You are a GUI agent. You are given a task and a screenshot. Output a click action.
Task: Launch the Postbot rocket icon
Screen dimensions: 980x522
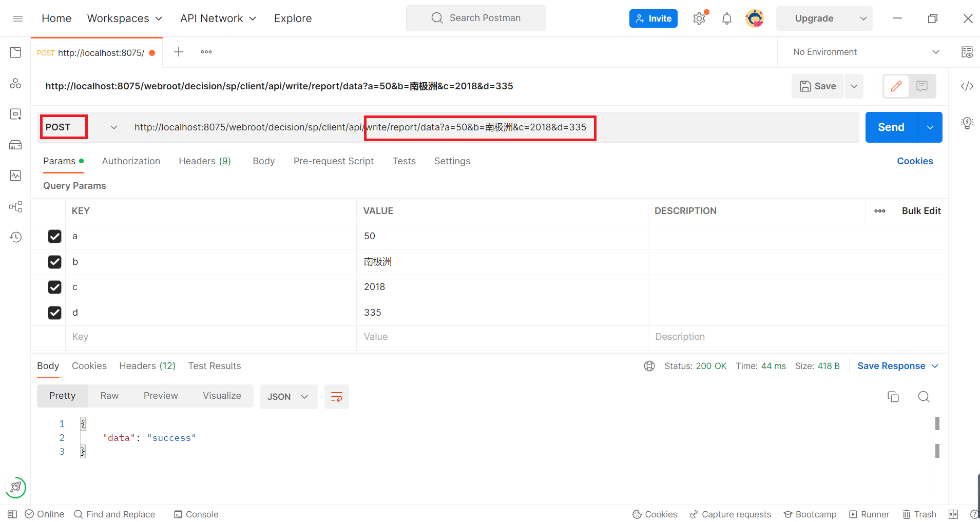tap(15, 487)
